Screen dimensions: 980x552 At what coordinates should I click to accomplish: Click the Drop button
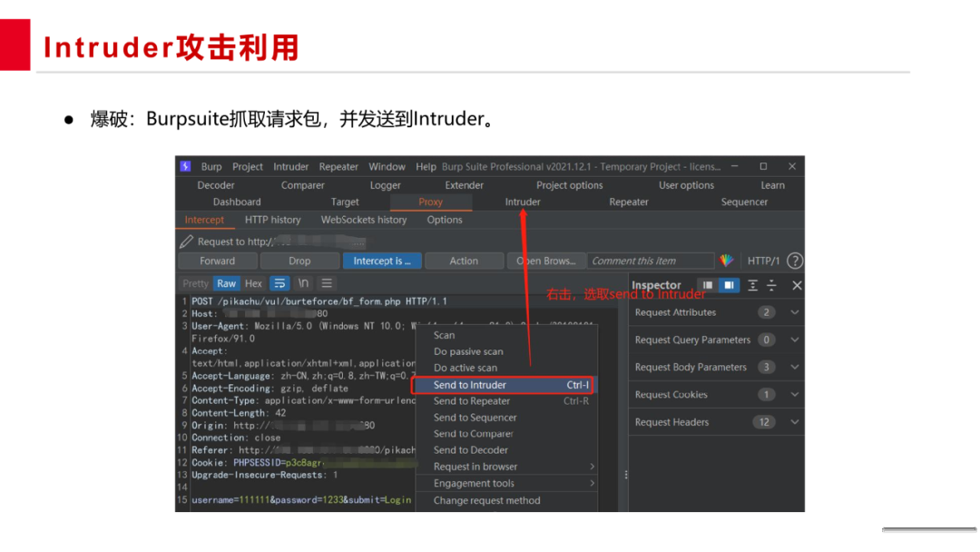[x=299, y=261]
